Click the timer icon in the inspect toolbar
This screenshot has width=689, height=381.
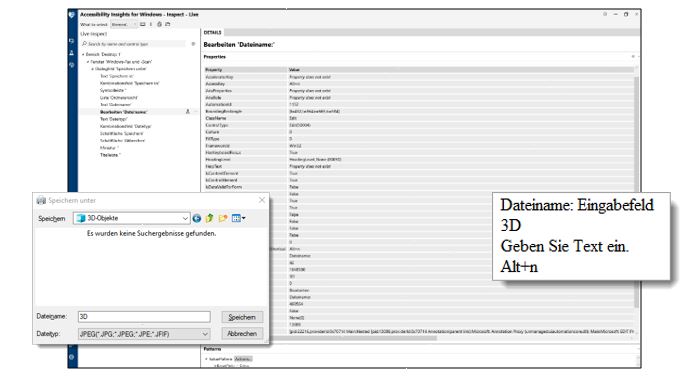point(160,25)
